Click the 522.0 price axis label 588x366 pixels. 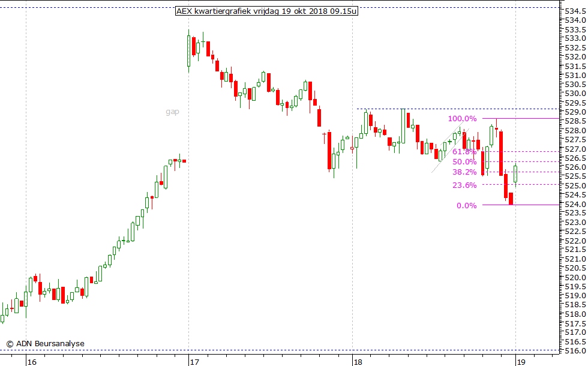coord(575,241)
